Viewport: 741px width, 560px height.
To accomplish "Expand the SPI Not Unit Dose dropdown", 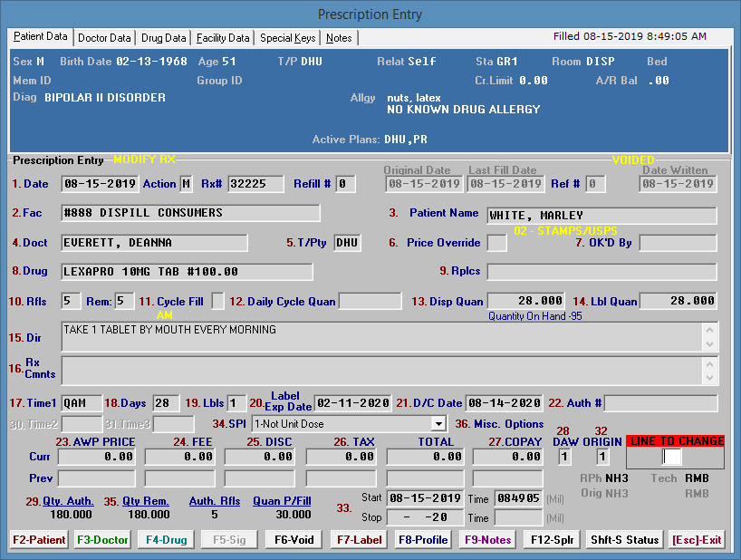I will [x=439, y=423].
